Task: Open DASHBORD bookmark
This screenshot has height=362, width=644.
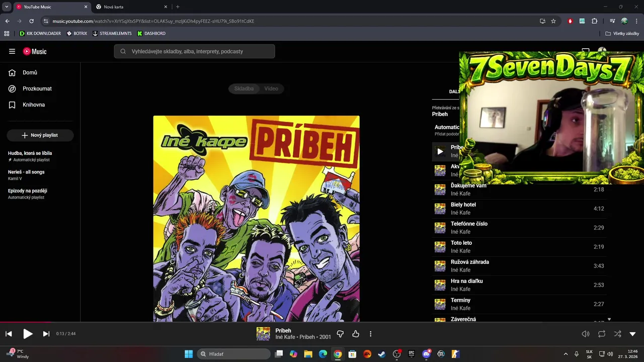Action: click(x=151, y=34)
